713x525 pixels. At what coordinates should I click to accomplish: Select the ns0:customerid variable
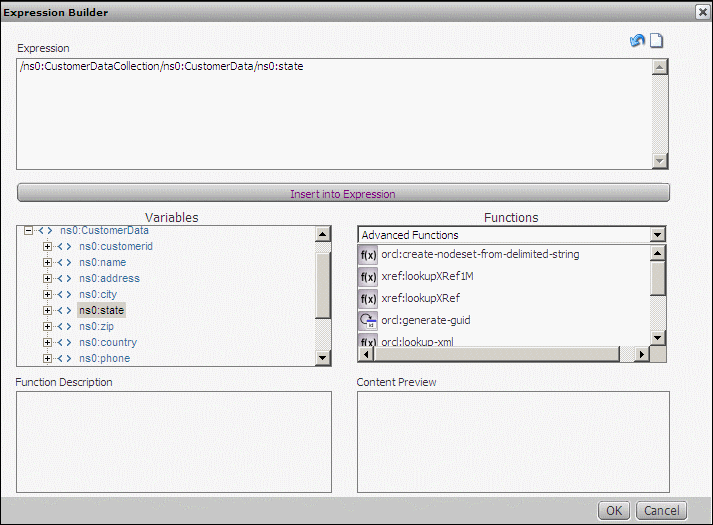point(116,246)
